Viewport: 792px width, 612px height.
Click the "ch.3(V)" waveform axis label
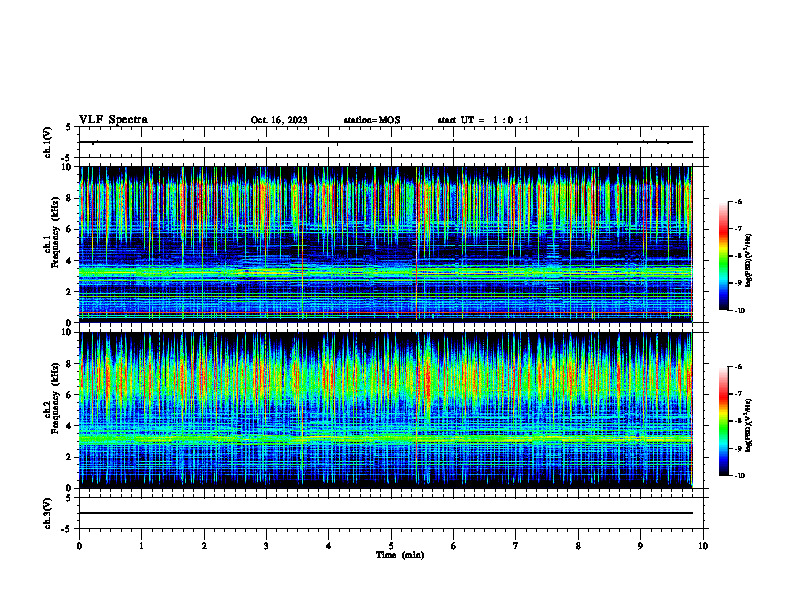click(48, 513)
